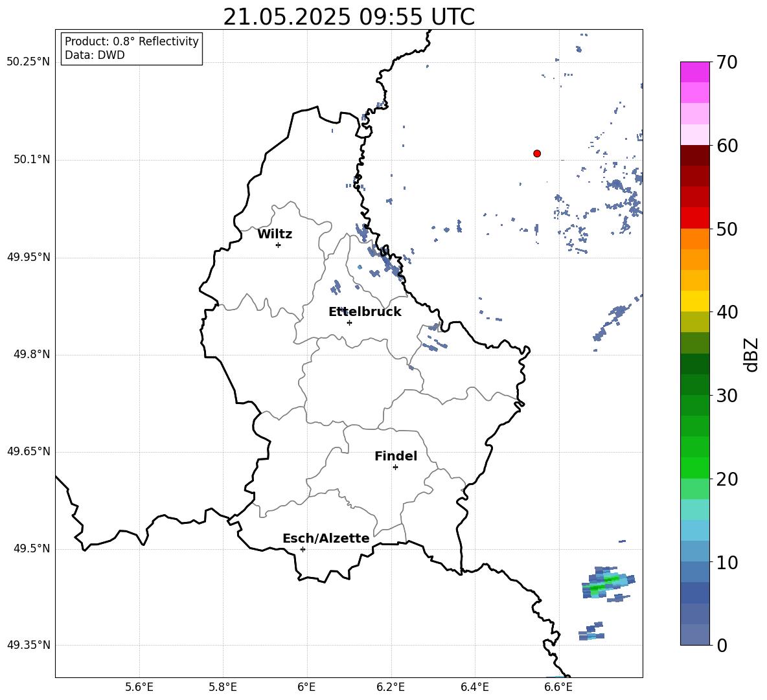Click the 49.95°N latitude label
This screenshot has height=700, width=767.
point(29,257)
